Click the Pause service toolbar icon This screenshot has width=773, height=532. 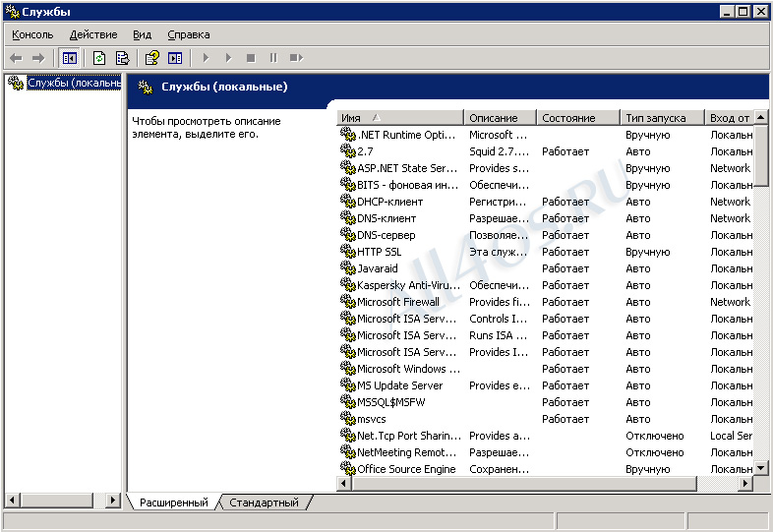[273, 58]
